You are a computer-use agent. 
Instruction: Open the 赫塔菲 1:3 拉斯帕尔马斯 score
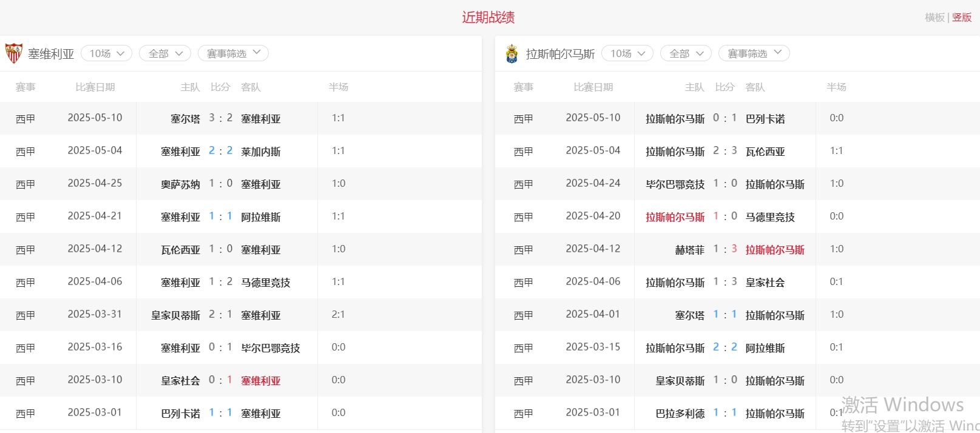point(725,249)
